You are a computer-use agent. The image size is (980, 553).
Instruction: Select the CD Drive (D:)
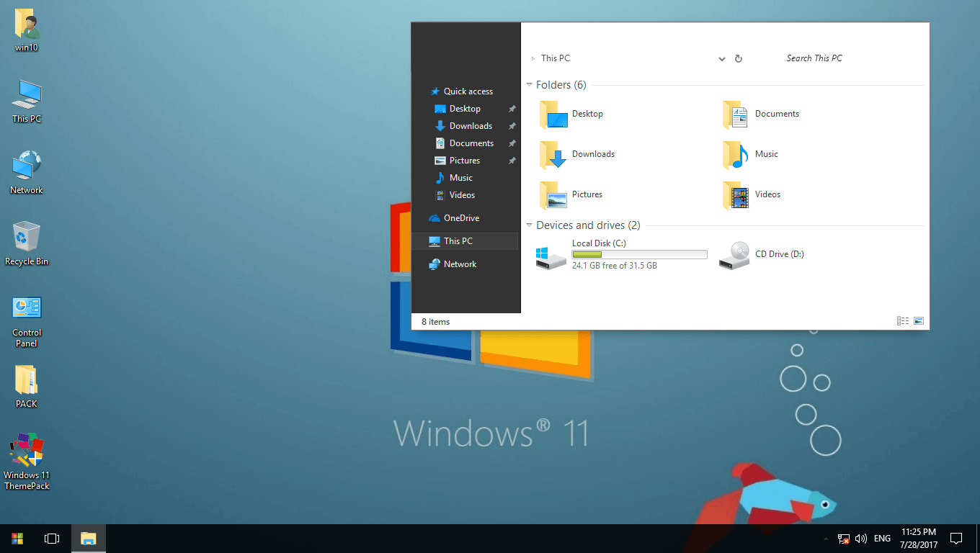tap(762, 254)
